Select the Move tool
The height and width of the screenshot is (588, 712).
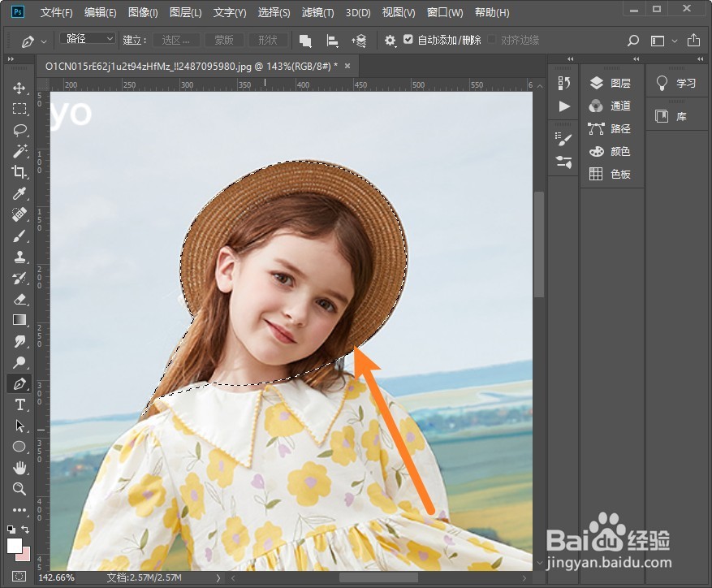tap(19, 88)
